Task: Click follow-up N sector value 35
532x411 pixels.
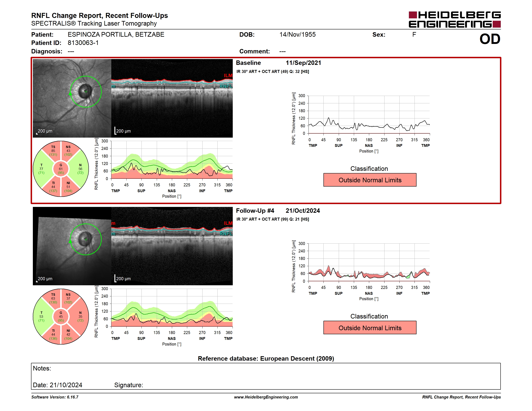Action: [80, 317]
